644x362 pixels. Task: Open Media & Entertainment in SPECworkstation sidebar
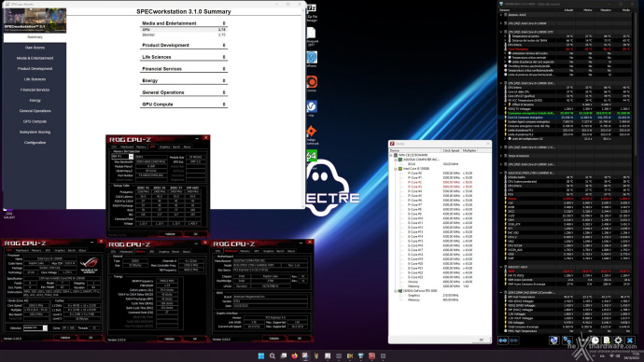[35, 58]
